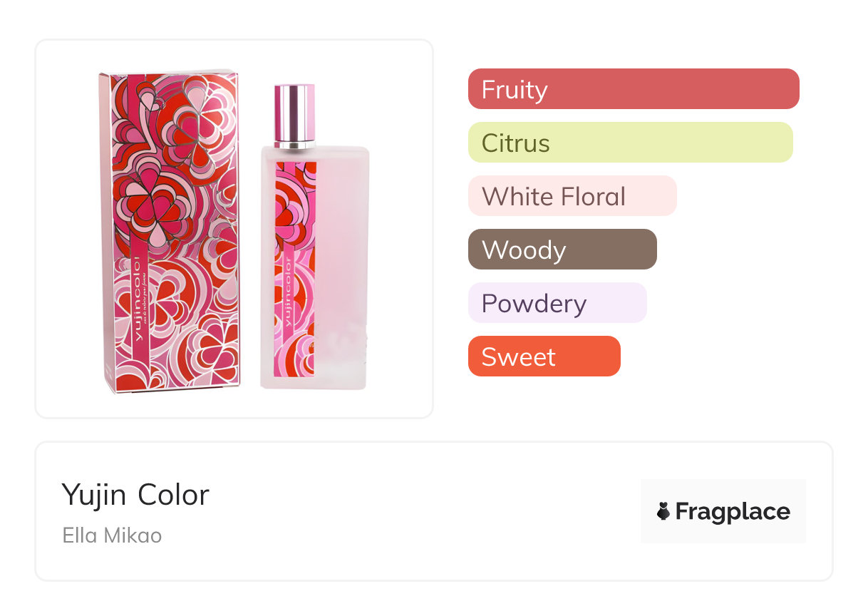Pick the Woody accord bar
Screen dimensions: 868x616
(562, 250)
